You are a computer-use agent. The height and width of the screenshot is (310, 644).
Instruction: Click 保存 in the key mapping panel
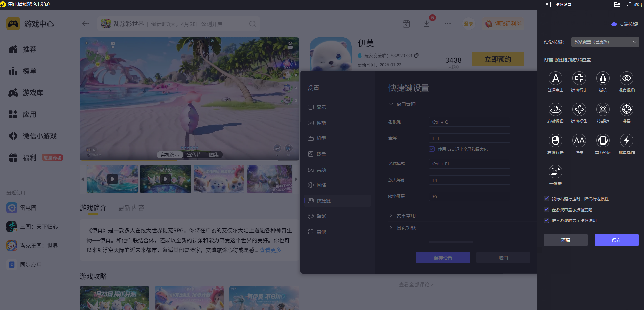tap(616, 240)
